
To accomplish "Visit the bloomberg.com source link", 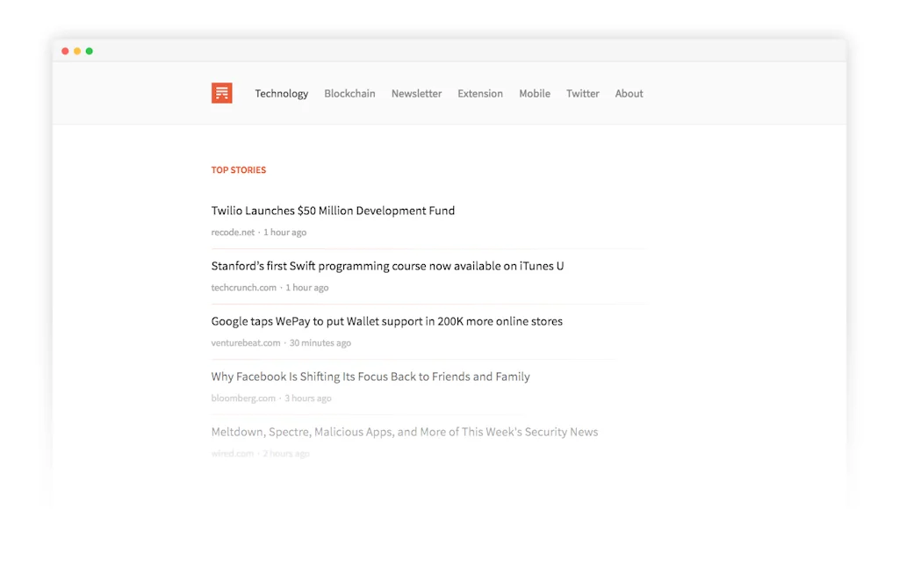I will [243, 398].
